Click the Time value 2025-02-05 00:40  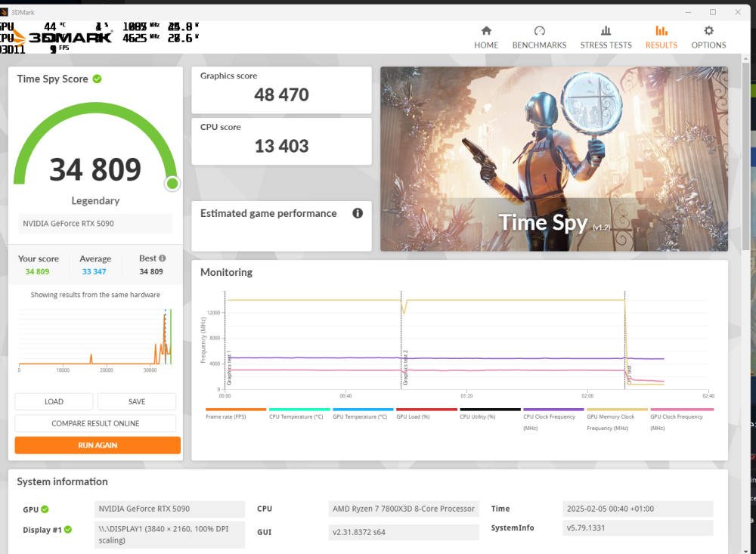point(637,509)
